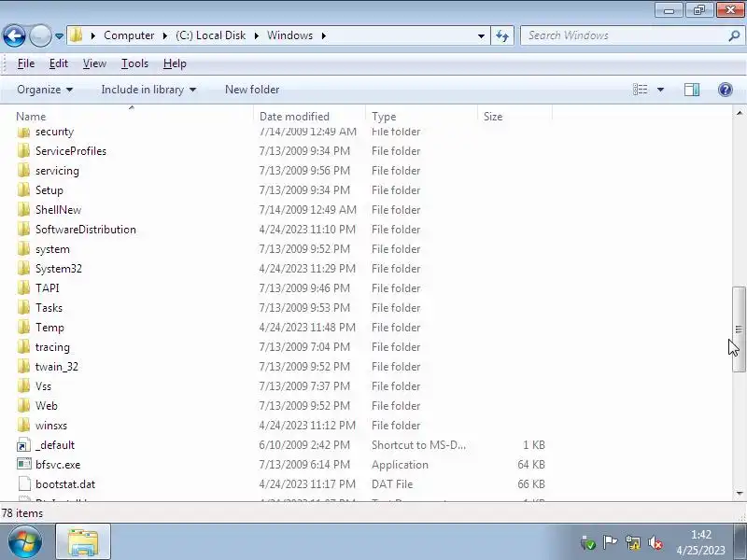Click the scrollbar down arrow
747x560 pixels.
(x=739, y=494)
